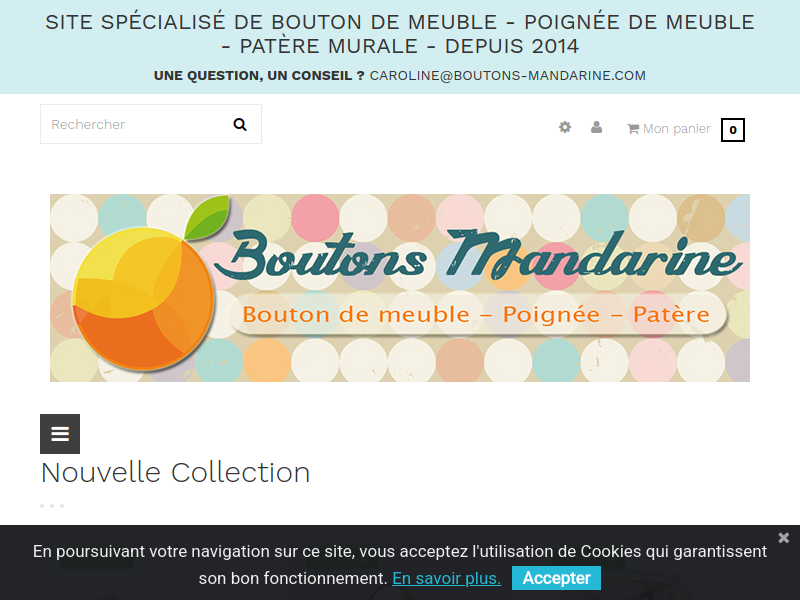Image resolution: width=800 pixels, height=600 pixels.
Task: Click the Site spécialisé de bouton de meuble header text
Action: click(400, 34)
